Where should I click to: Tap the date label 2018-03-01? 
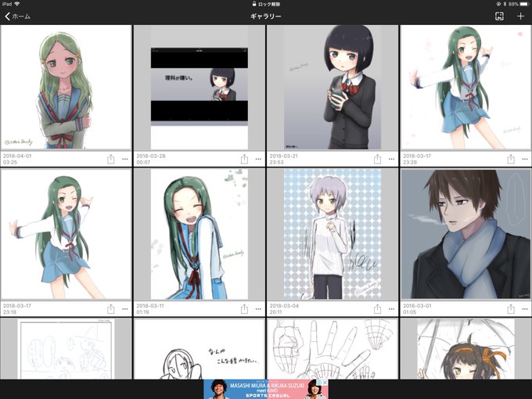click(417, 306)
